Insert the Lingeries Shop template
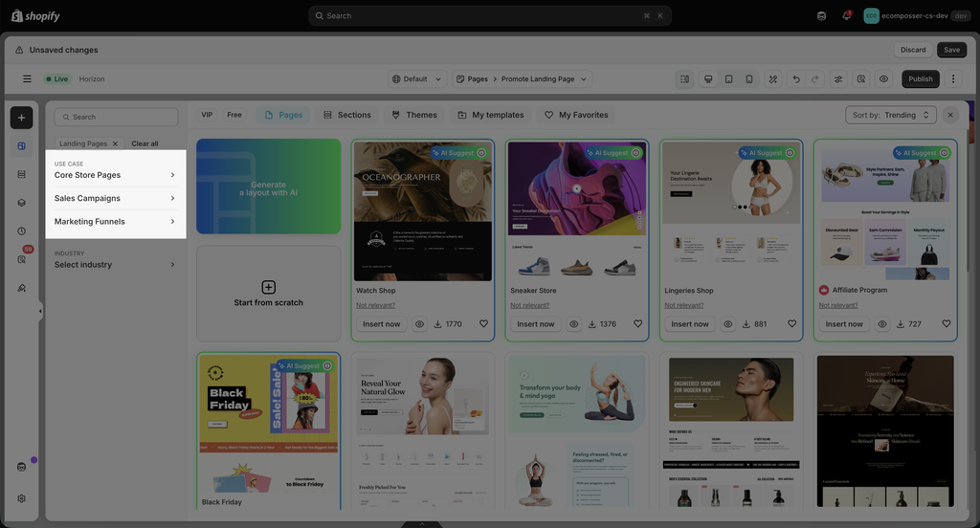The image size is (980, 528). 690,323
